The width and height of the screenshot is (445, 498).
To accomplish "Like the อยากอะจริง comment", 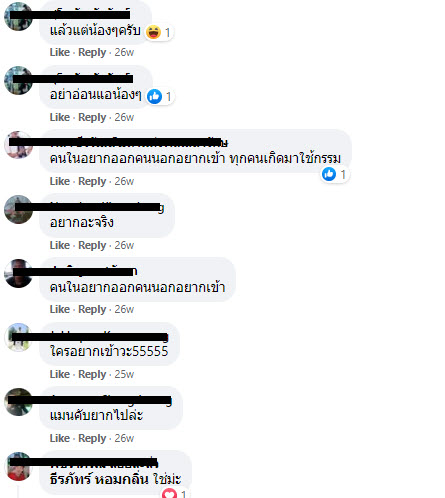I will [x=60, y=245].
